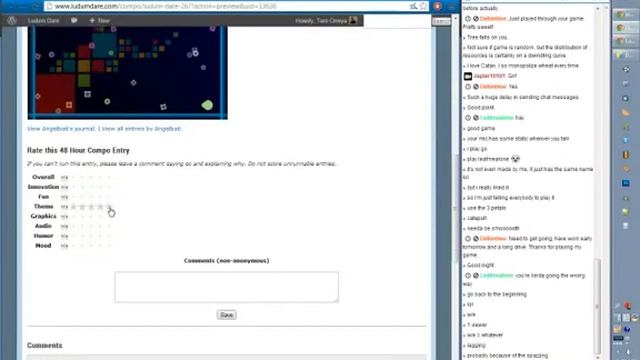This screenshot has width=640, height=360.
Task: Click the red username in 'Go!' chat message
Action: point(489,76)
